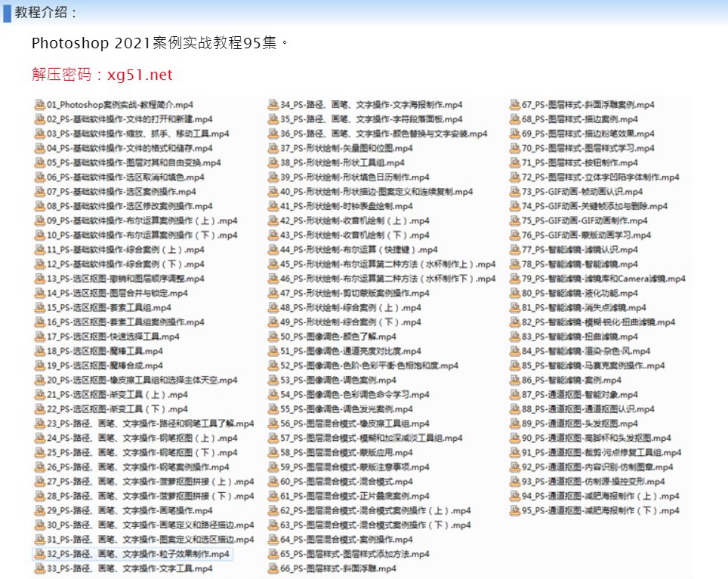Image resolution: width=728 pixels, height=579 pixels.
Task: Select file name 20_PS 橡皮擦工具组和选择主体天空.mp4
Action: (142, 380)
